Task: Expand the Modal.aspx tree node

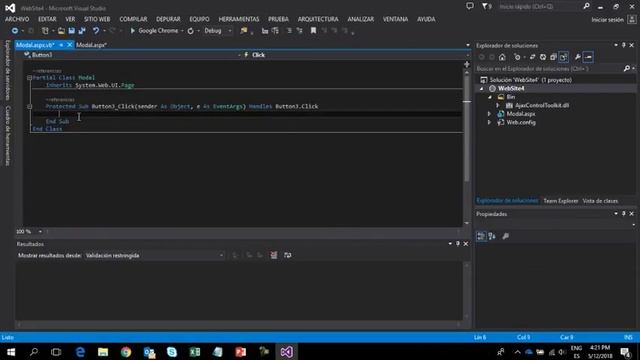Action: click(489, 114)
